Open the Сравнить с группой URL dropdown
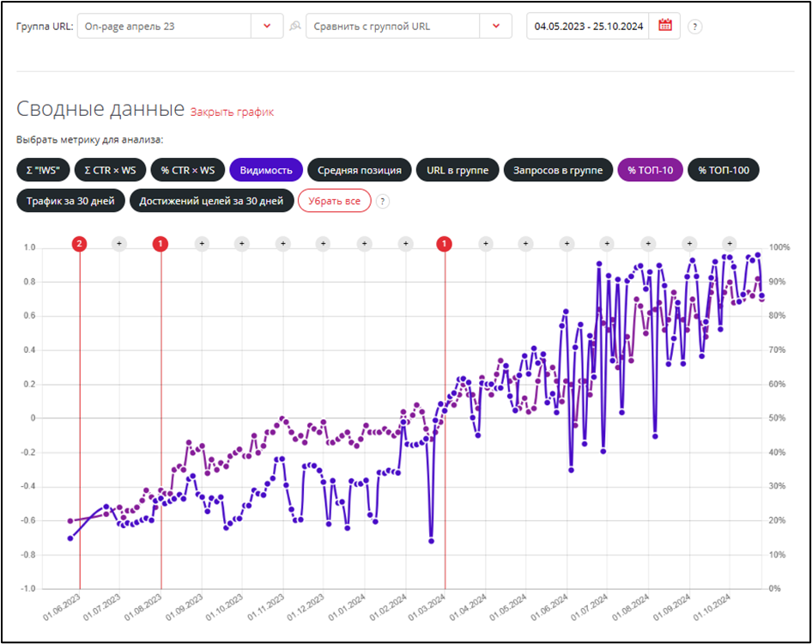812x644 pixels. coord(496,26)
